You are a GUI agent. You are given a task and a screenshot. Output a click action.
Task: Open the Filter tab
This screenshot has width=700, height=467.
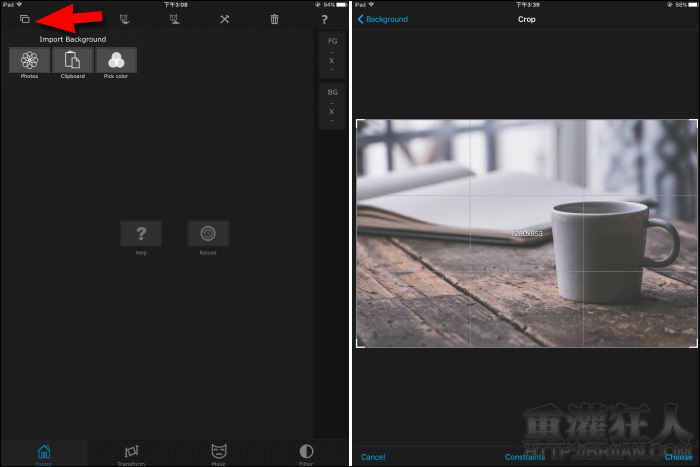(x=306, y=453)
